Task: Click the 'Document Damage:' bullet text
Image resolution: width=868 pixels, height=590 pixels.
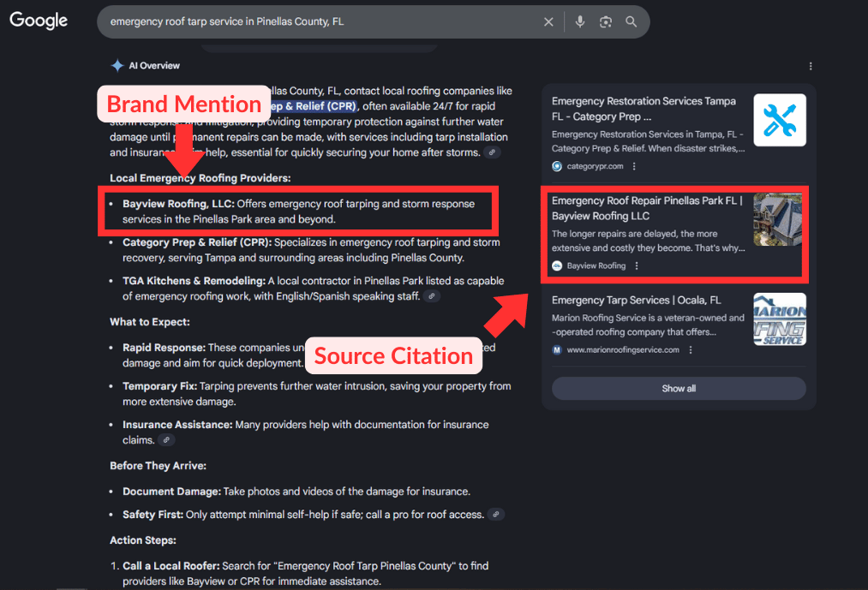Action: (171, 492)
